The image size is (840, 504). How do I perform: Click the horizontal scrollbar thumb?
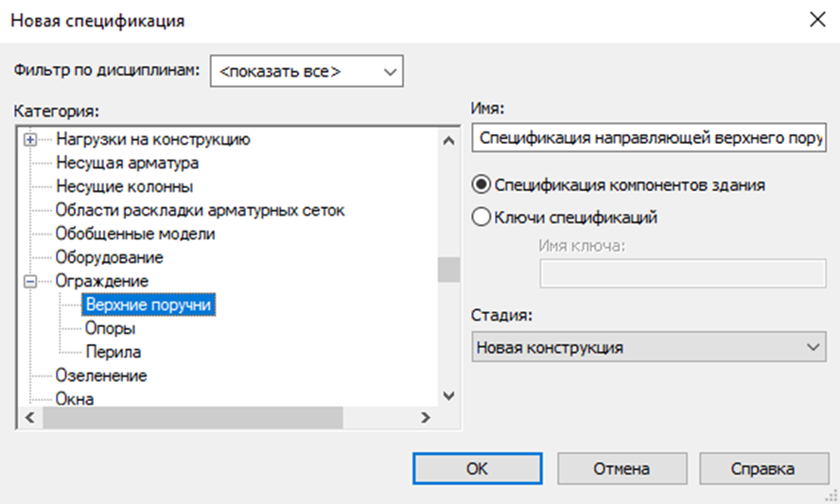point(193,417)
